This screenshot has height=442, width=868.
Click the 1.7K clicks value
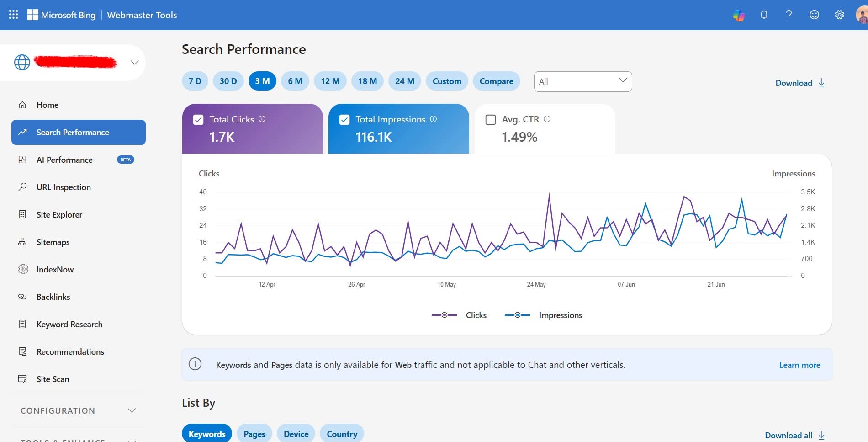coord(222,137)
